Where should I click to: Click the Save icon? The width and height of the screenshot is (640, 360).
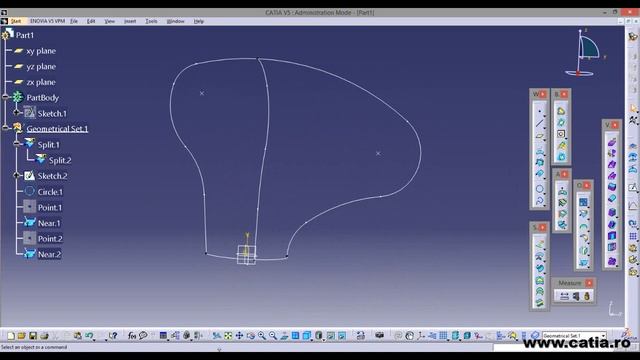tap(33, 336)
